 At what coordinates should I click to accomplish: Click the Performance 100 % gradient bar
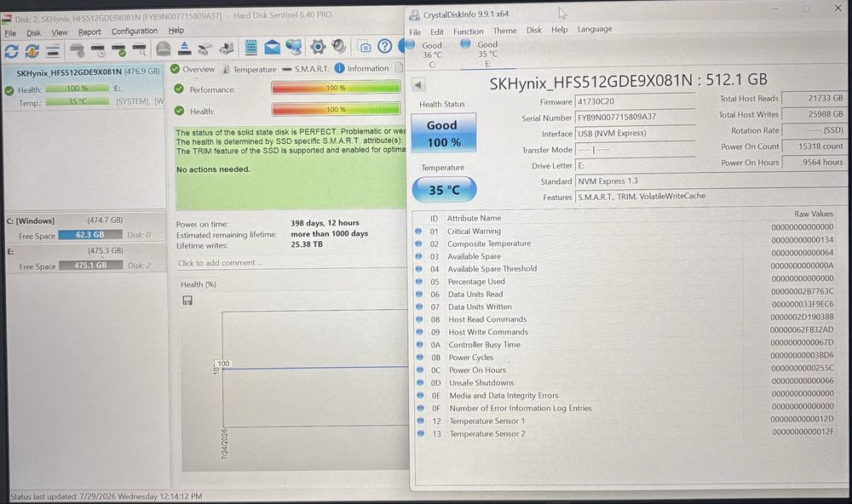pos(336,88)
